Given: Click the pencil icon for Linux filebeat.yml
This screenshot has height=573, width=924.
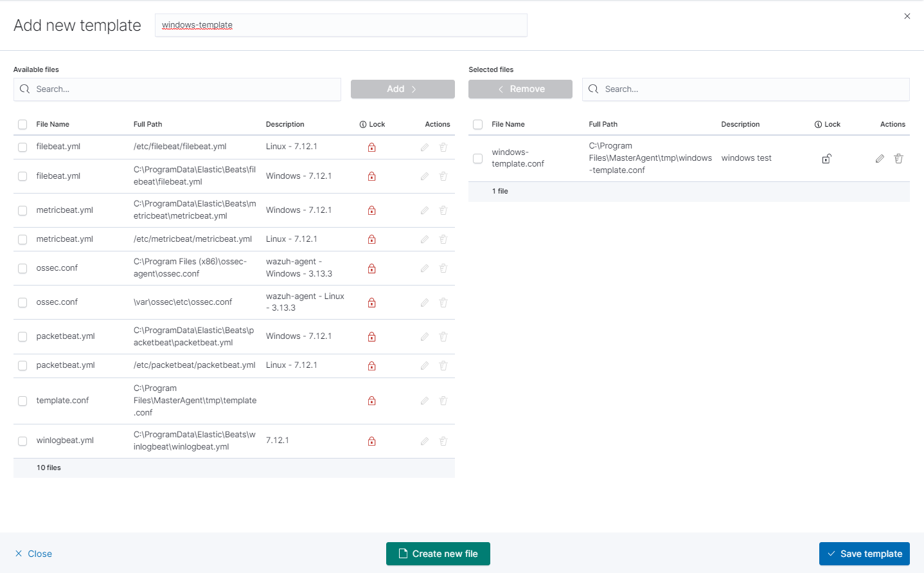Looking at the screenshot, I should 425,147.
